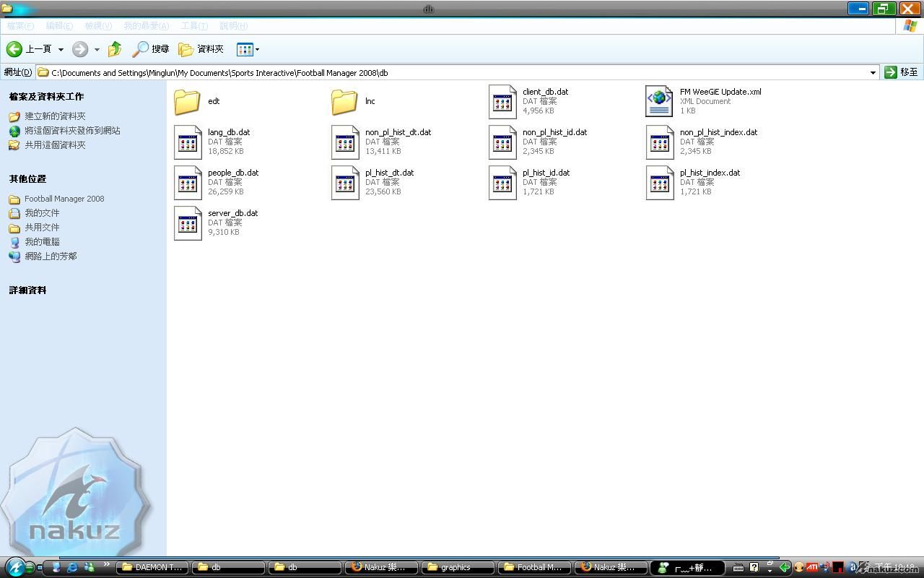This screenshot has width=924, height=578.
Task: Select the client_db.dat file icon
Action: coord(502,102)
